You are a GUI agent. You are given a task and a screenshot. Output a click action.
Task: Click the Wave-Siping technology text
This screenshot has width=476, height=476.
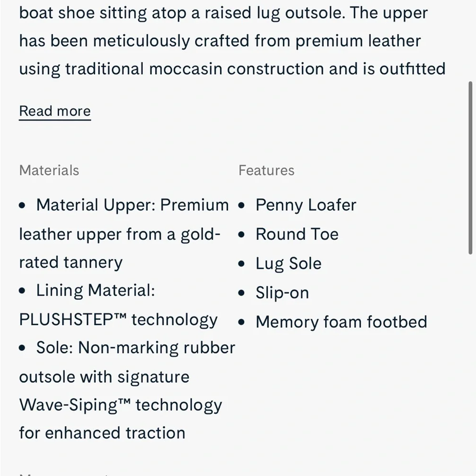pos(120,405)
